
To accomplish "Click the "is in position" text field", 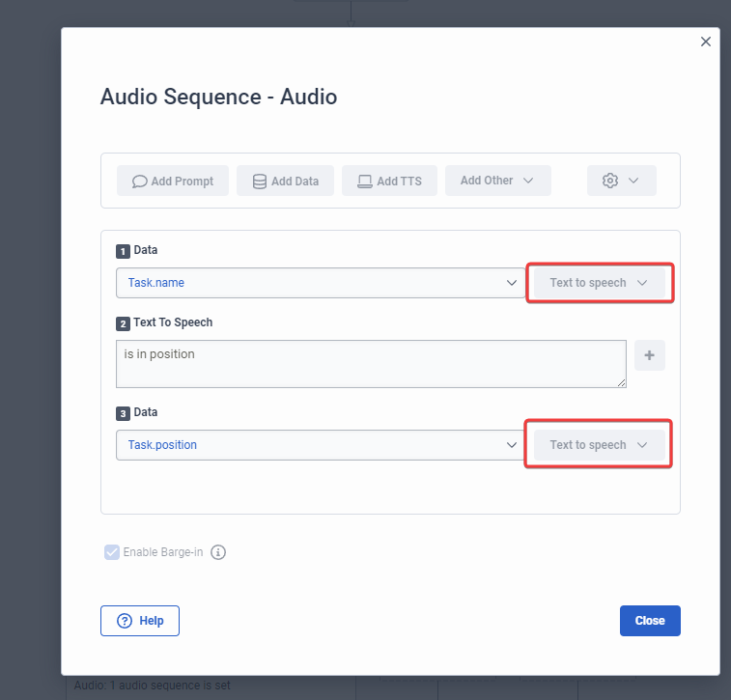I will (x=371, y=364).
